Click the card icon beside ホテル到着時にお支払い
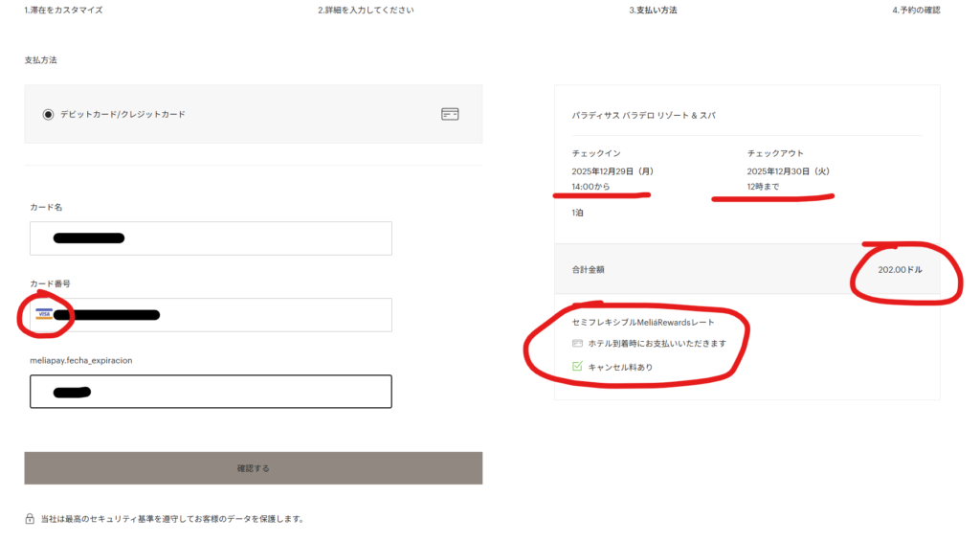Viewport: 980px width, 542px height. coord(576,343)
